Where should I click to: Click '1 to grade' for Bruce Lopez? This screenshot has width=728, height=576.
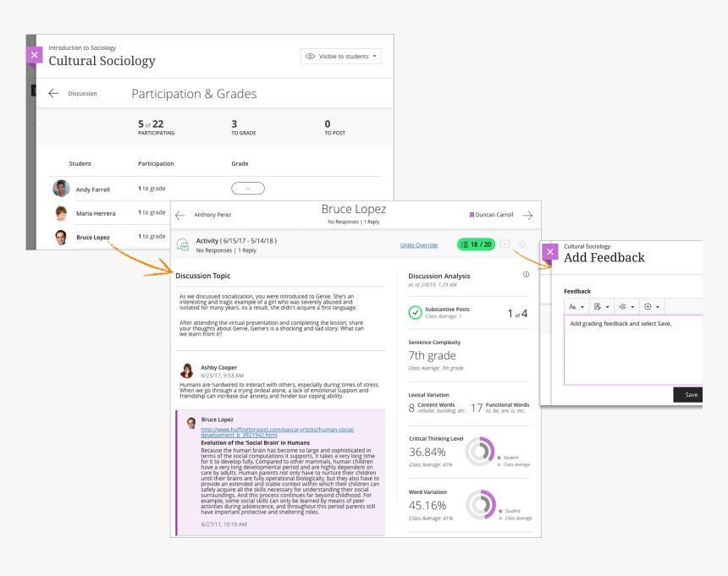[x=152, y=236]
